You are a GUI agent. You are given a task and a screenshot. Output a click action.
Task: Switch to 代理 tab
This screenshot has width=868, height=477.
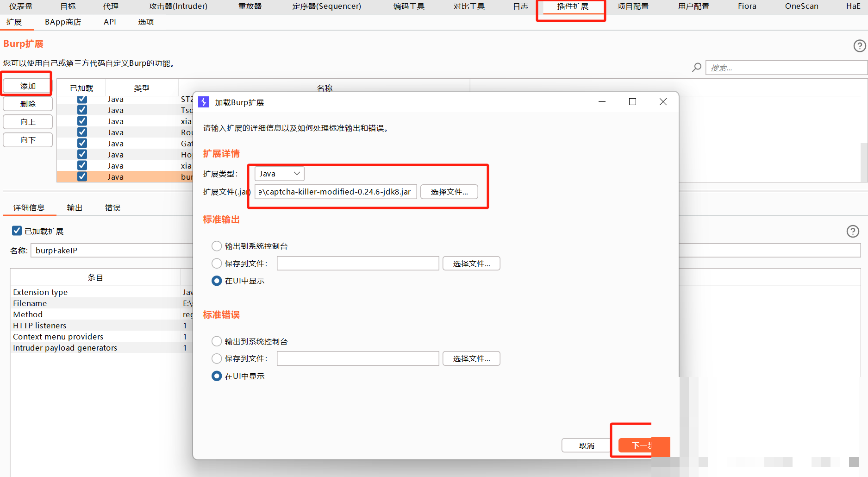coord(111,6)
